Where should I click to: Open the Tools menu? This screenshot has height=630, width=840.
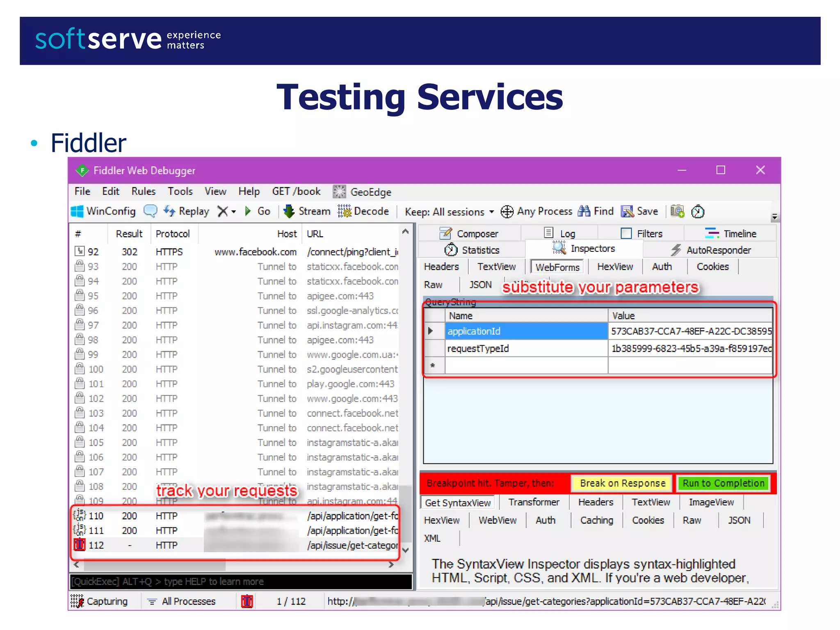point(180,191)
